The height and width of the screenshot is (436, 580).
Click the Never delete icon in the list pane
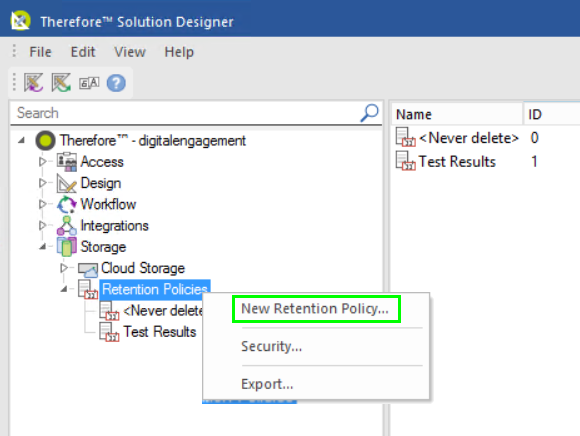(405, 137)
